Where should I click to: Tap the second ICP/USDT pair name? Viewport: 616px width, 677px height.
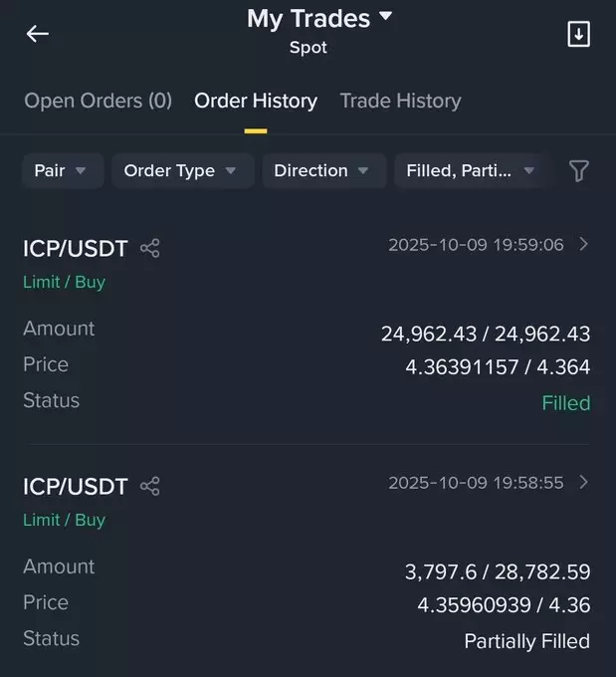point(76,487)
